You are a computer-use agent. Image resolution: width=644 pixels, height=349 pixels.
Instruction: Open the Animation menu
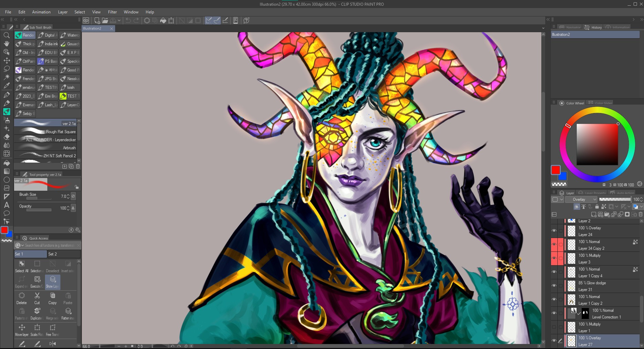tap(41, 12)
